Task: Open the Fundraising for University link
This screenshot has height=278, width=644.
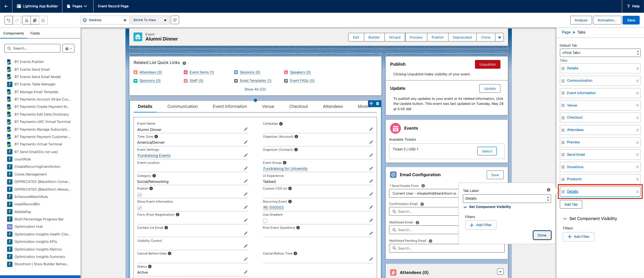Action: click(285, 168)
